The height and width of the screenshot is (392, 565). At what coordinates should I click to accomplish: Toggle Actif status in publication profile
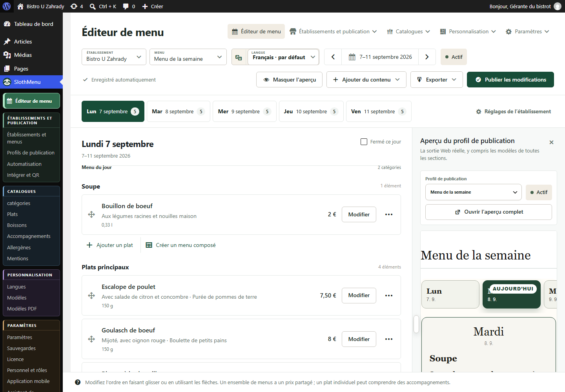coord(539,192)
